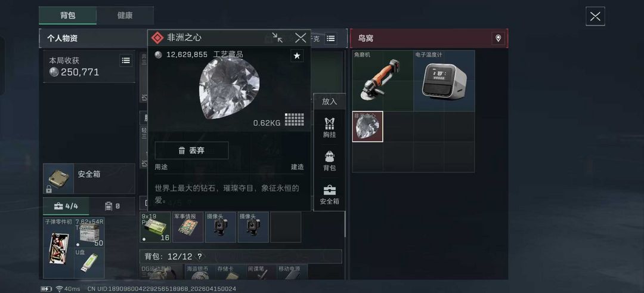Move item into 安全箱 safe box

(x=329, y=195)
